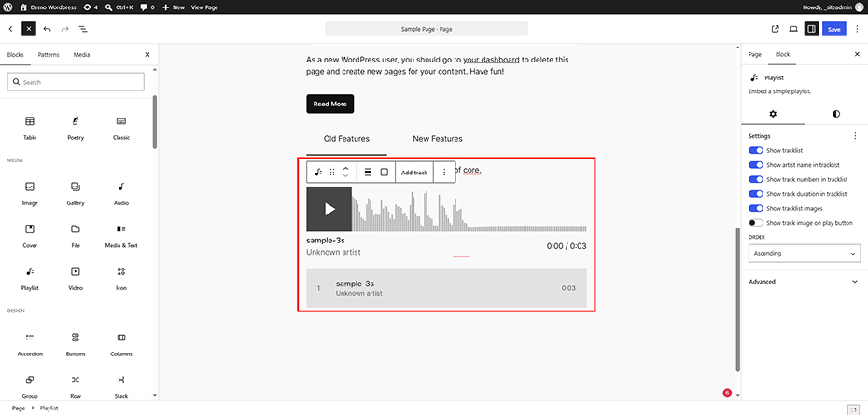868x415 pixels.
Task: Insert an Accordion block
Action: pos(30,344)
